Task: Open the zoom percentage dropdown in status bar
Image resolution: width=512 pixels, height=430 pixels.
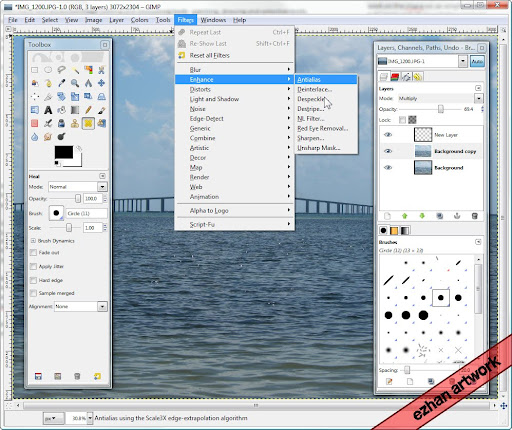Action: click(90, 418)
